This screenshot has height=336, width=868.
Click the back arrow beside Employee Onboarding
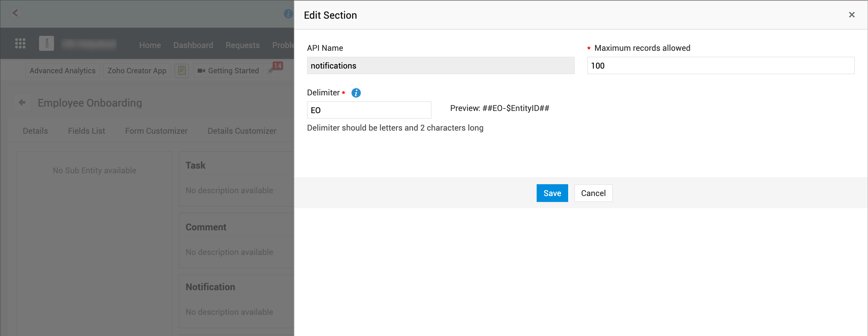(22, 102)
